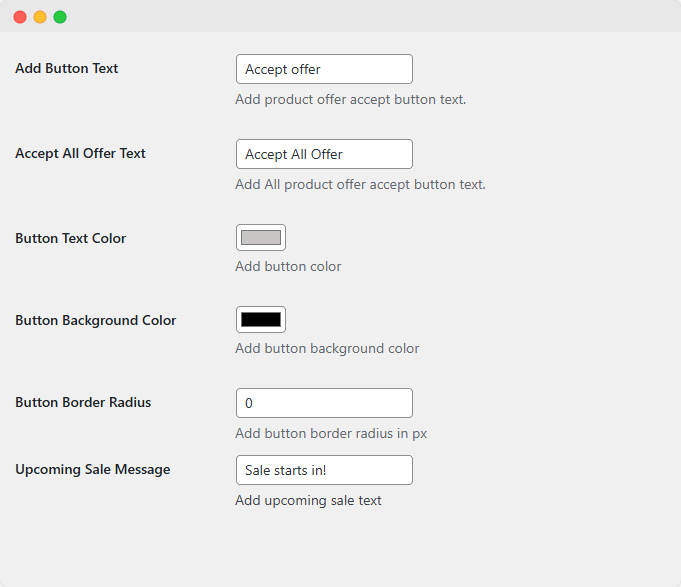681x587 pixels.
Task: Minimize the window using the yellow button
Action: (40, 17)
